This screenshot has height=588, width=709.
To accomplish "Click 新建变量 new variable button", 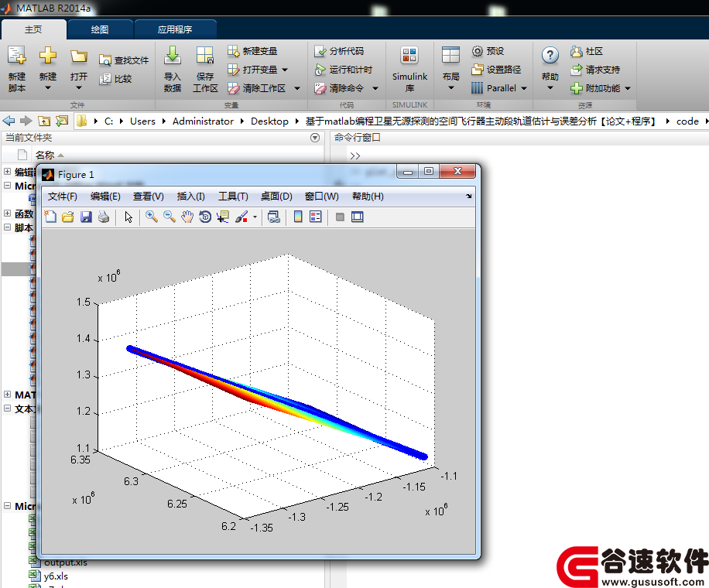I will (252, 51).
